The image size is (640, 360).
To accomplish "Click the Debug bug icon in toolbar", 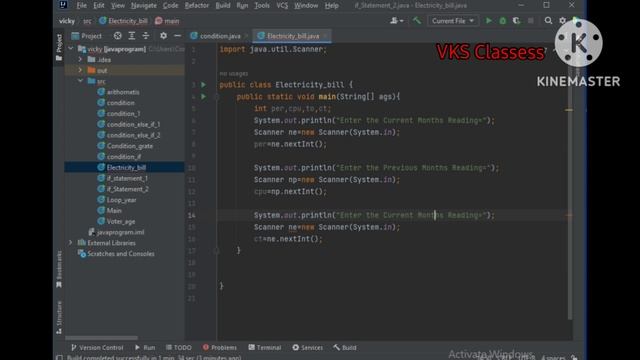I will 502,21.
